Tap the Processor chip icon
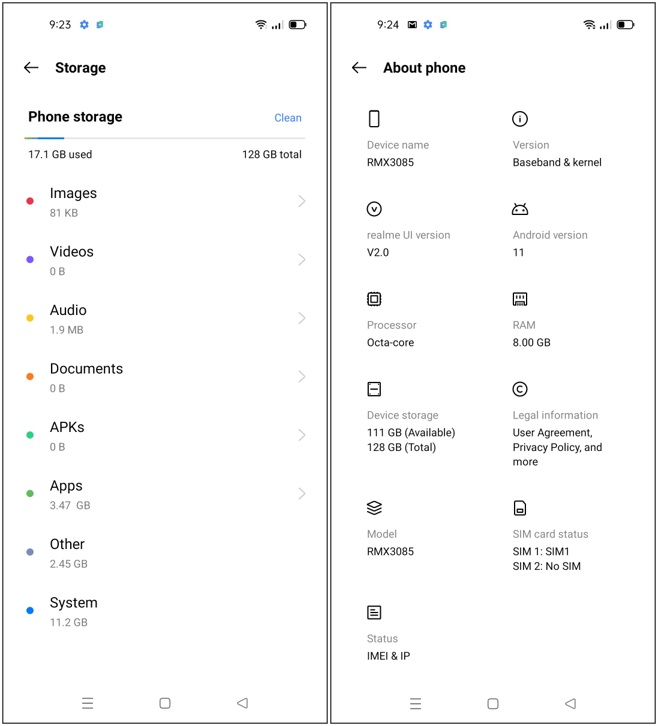 click(374, 299)
